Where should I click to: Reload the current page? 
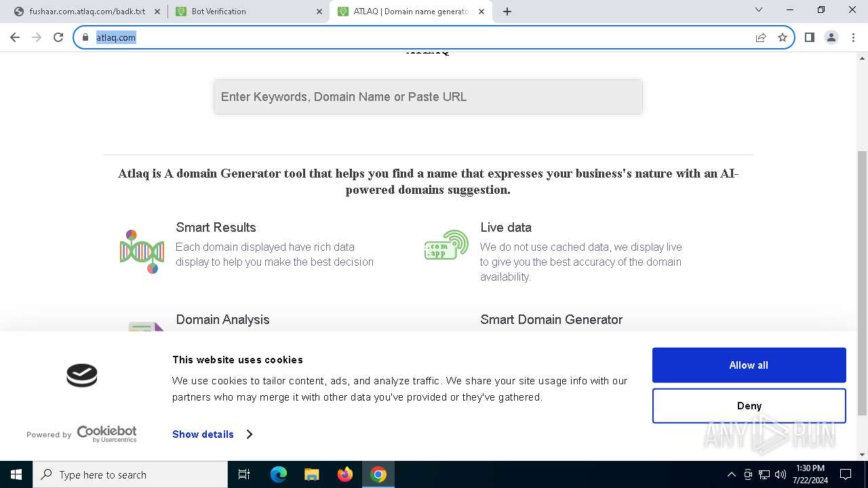58,37
